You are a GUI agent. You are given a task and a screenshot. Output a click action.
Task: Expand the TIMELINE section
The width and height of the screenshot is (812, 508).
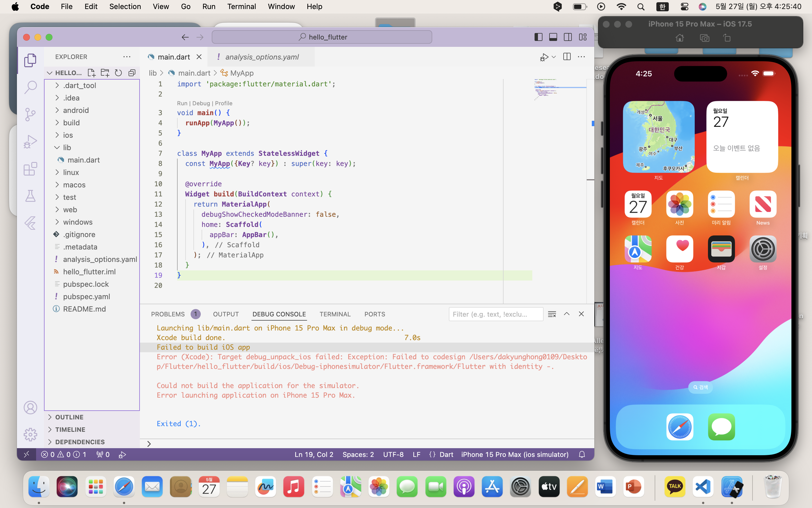pyautogui.click(x=92, y=430)
